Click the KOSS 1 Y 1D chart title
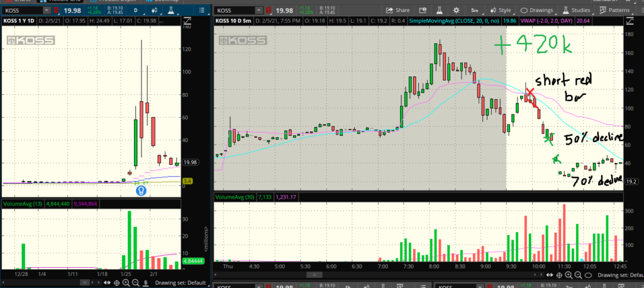The width and height of the screenshot is (644, 288). pos(19,19)
